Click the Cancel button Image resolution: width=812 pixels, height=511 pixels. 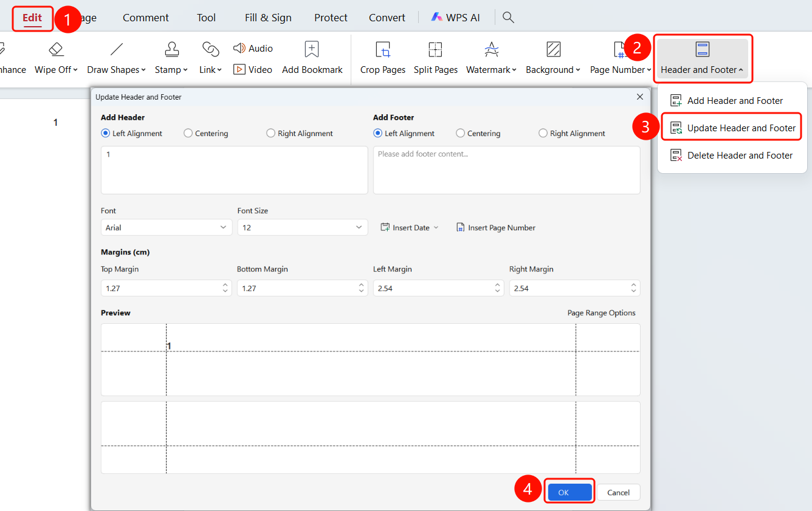pyautogui.click(x=618, y=492)
